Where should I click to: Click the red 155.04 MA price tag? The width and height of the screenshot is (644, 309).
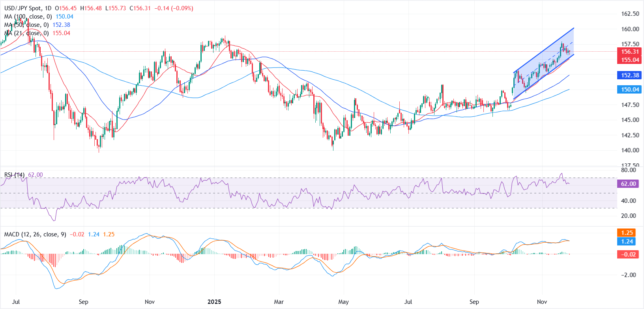(630, 60)
